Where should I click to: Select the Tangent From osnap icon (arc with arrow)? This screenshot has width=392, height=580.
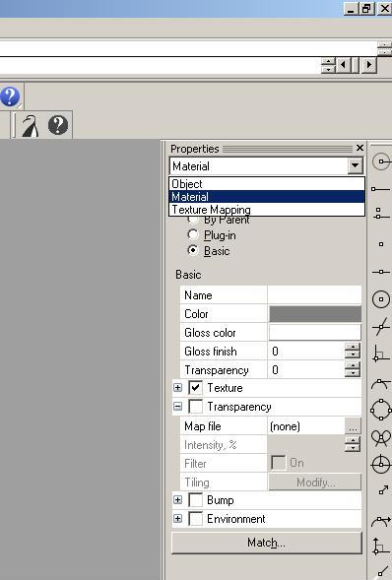[381, 522]
